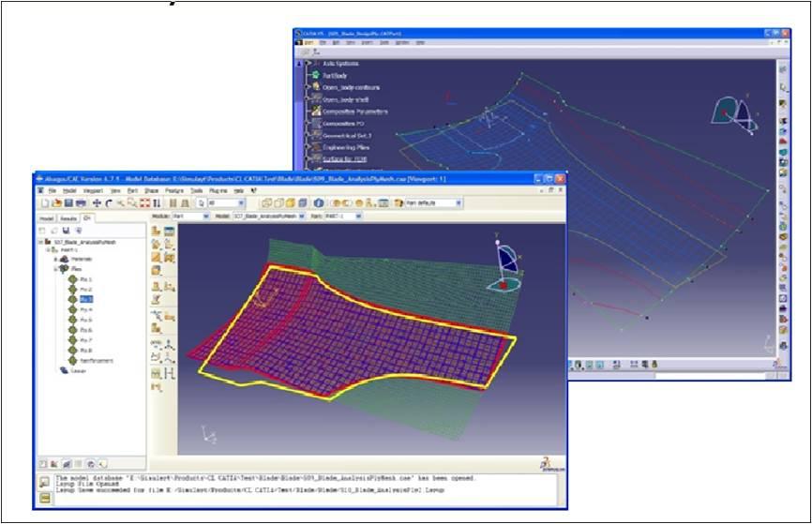Viewport: 812px width, 524px height.
Task: Open the selection filter dropdown showing All
Action: pos(225,203)
